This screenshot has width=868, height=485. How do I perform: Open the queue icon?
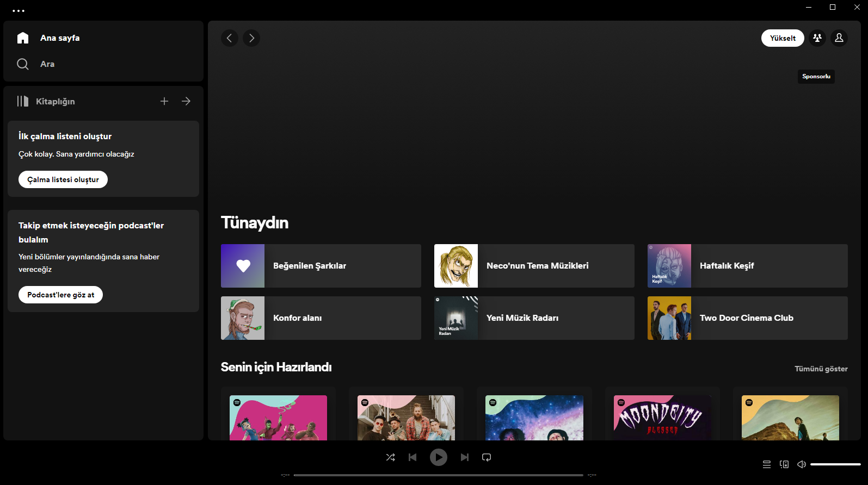[x=767, y=464]
